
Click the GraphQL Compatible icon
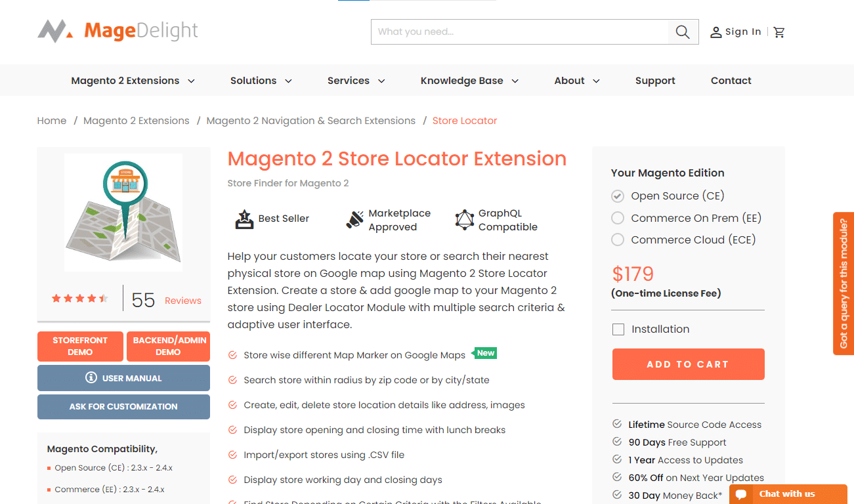[465, 220]
